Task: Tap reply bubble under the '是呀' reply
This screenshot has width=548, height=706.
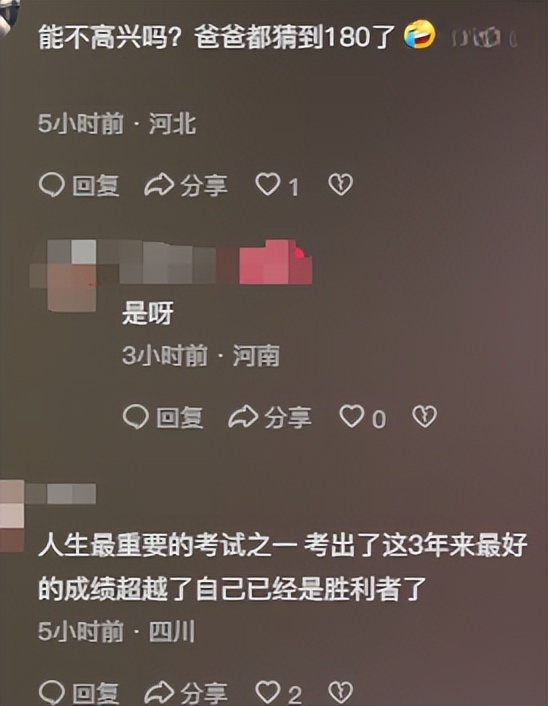Action: 136,416
